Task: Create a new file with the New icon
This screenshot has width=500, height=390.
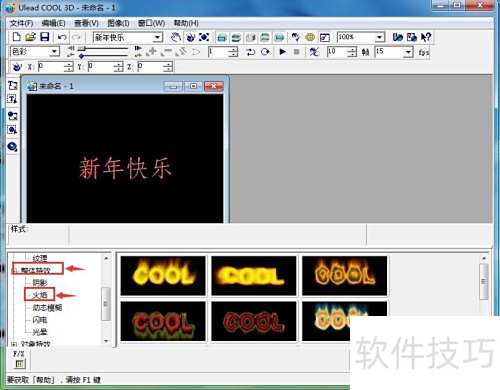Action: [16, 37]
